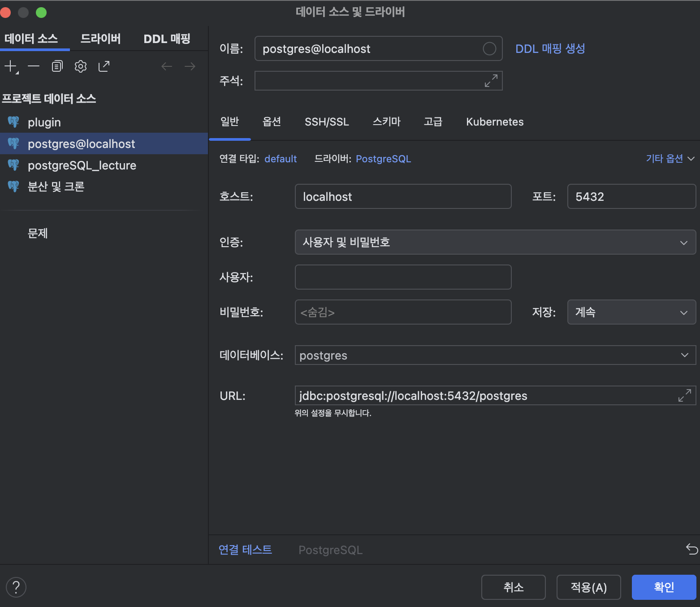Open the 고급 settings tab
This screenshot has width=700, height=607.
click(x=433, y=121)
